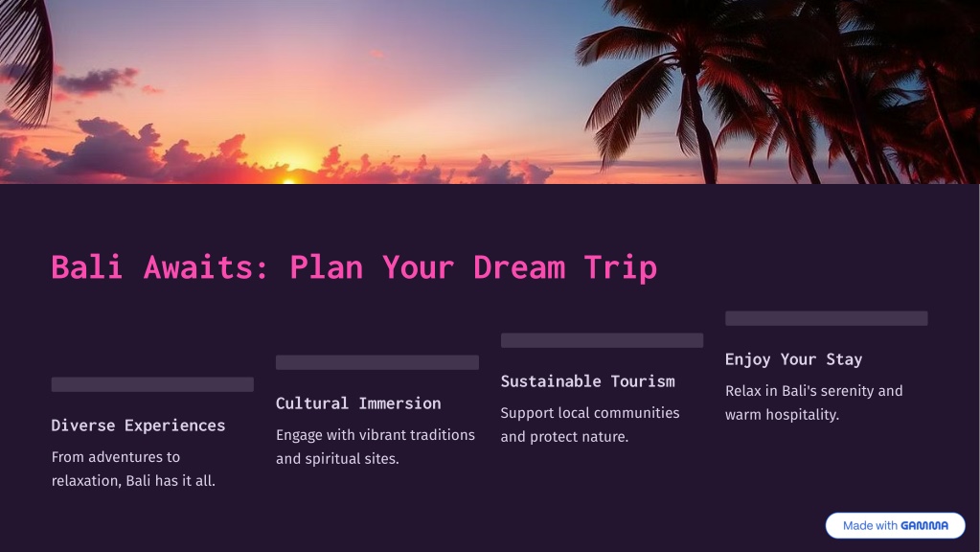
Task: Click the Cultural Immersion heading
Action: tap(358, 403)
